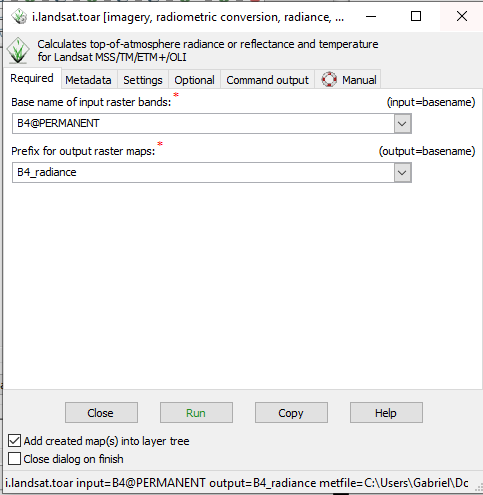Click the green Run button

point(196,413)
